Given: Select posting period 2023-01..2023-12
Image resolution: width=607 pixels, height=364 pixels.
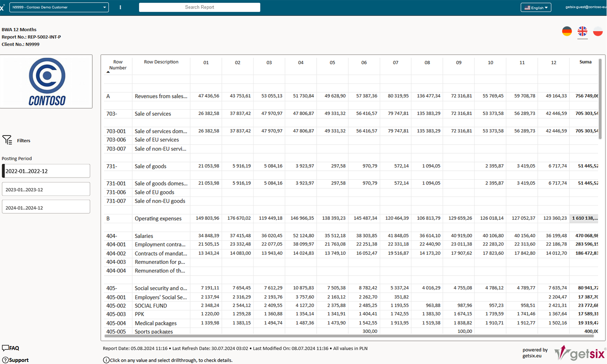Looking at the screenshot, I should 46,189.
